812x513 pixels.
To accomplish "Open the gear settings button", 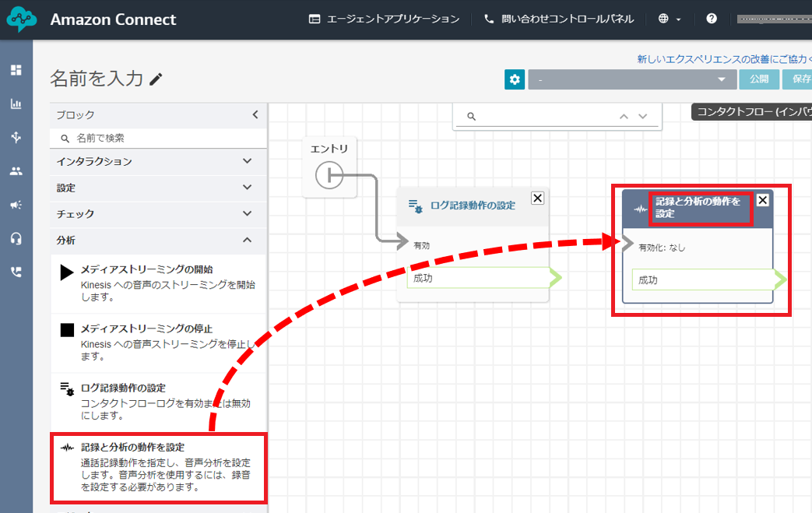I will (515, 79).
